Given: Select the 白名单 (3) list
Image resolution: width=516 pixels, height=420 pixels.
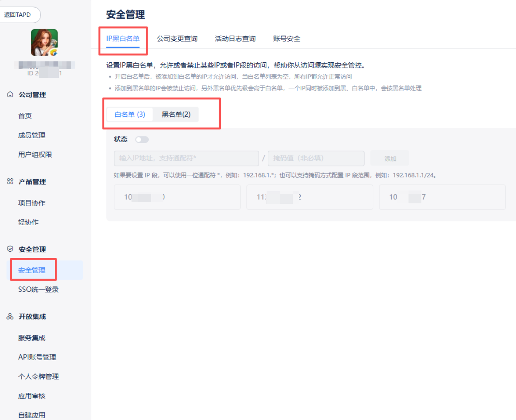Looking at the screenshot, I should pos(130,115).
